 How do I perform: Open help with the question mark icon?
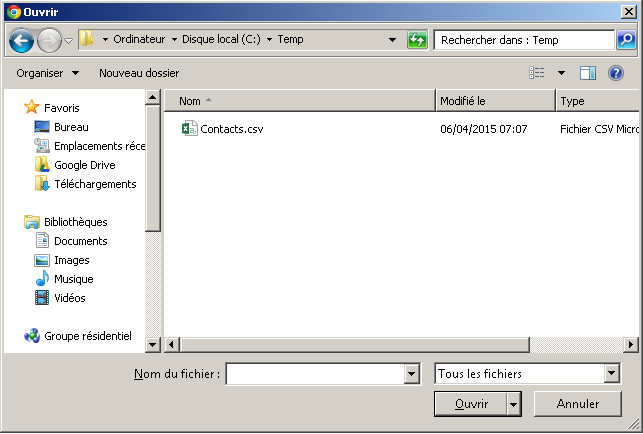click(x=616, y=73)
